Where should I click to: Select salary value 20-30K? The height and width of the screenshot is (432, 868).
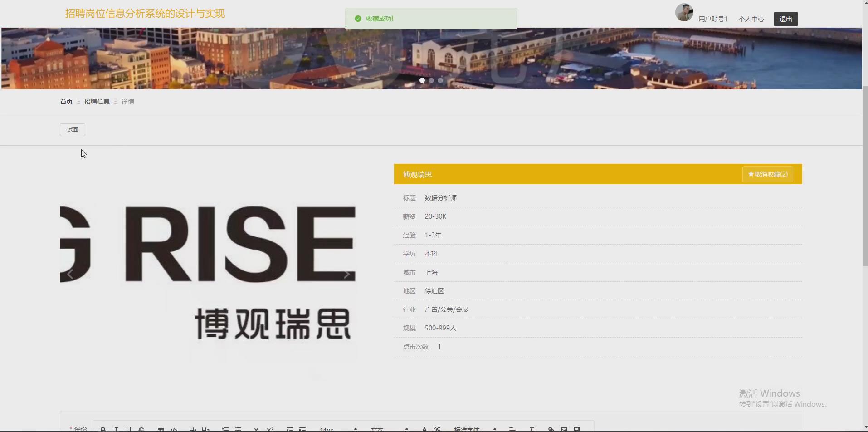[x=435, y=216]
